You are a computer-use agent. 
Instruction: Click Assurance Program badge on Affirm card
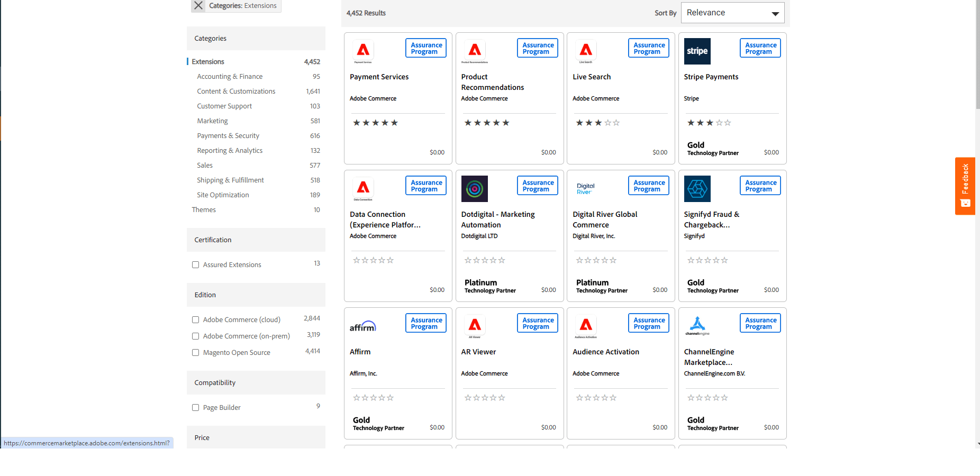(x=426, y=323)
